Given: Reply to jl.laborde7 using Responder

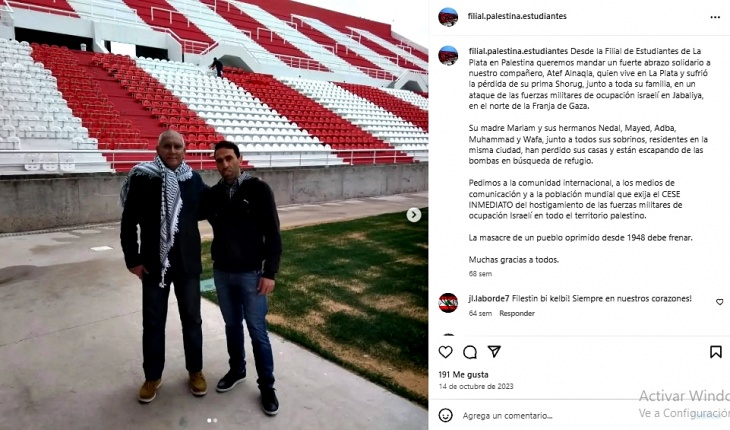Looking at the screenshot, I should 517,313.
